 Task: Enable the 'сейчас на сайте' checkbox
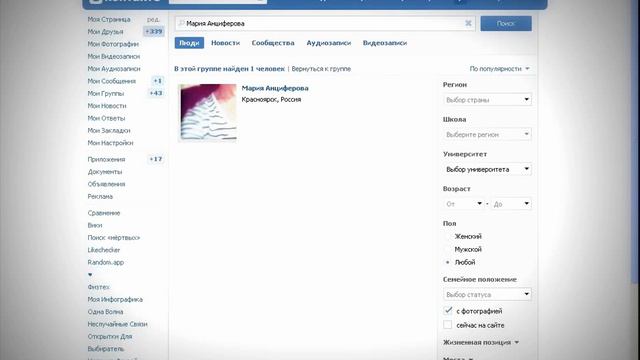448,325
